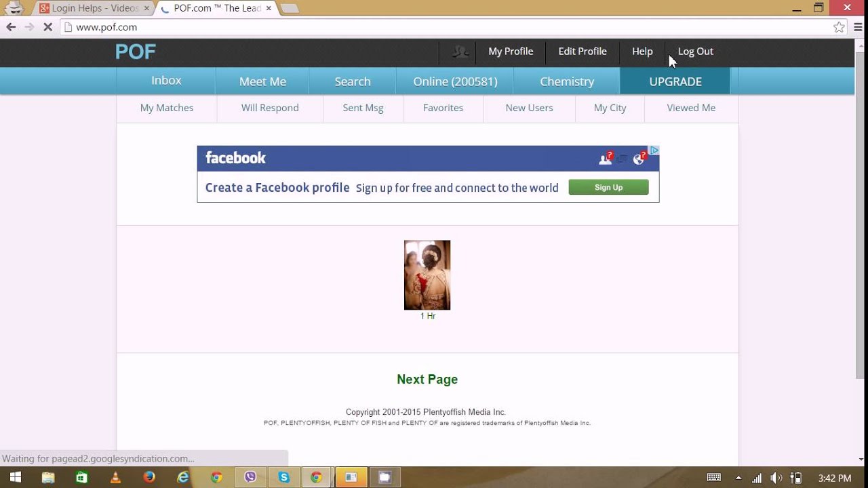This screenshot has width=868, height=488.
Task: Click the POF logo
Action: [x=135, y=52]
